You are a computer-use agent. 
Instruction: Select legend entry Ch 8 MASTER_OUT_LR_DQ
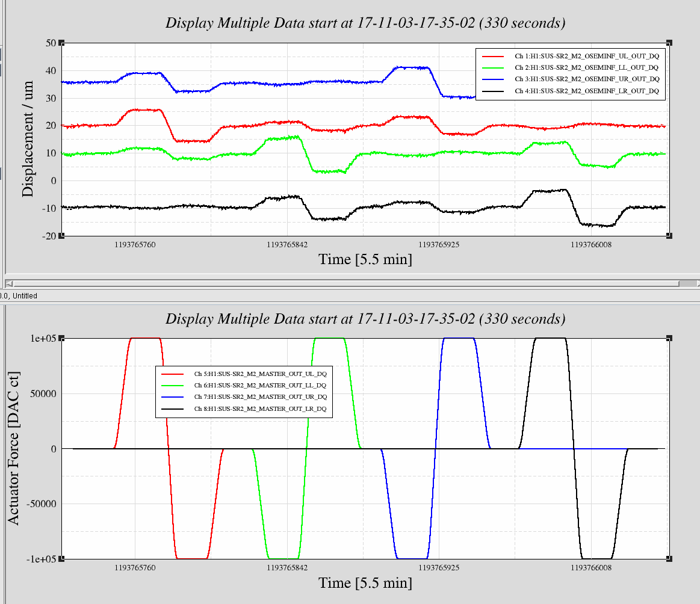click(x=244, y=408)
